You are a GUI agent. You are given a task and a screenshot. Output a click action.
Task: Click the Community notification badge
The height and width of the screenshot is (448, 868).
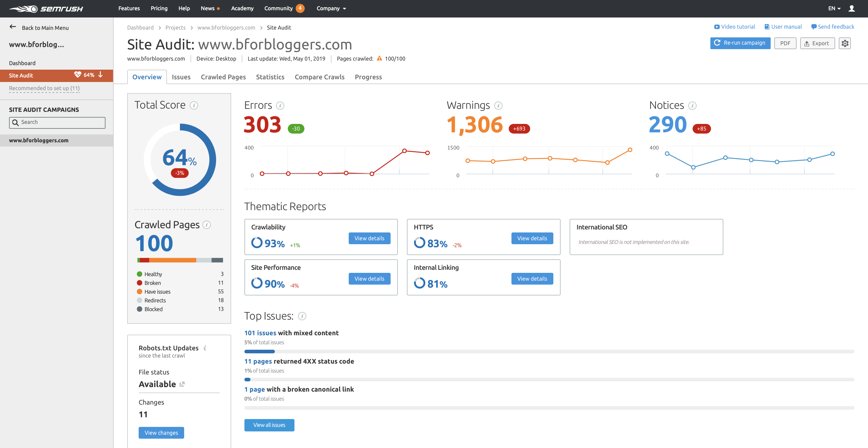pyautogui.click(x=300, y=8)
